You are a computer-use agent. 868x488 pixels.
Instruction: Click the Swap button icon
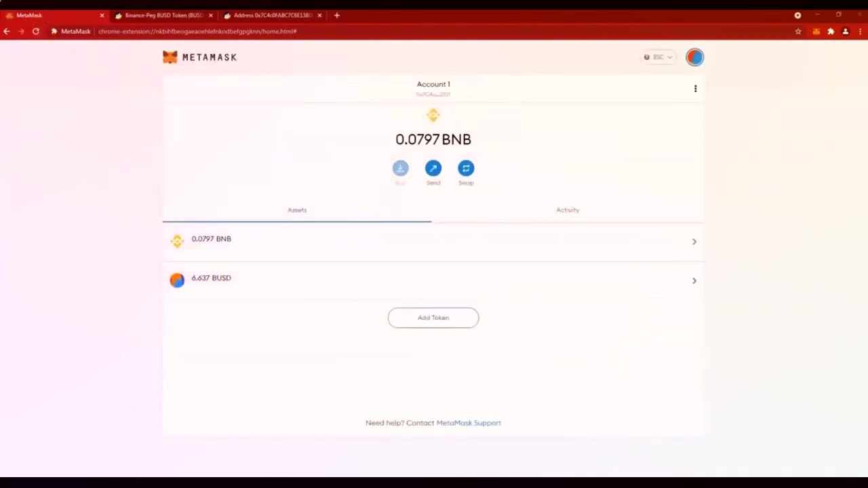466,168
